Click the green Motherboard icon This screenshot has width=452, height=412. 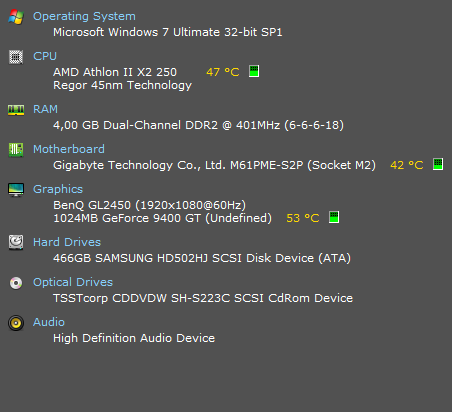(x=16, y=150)
